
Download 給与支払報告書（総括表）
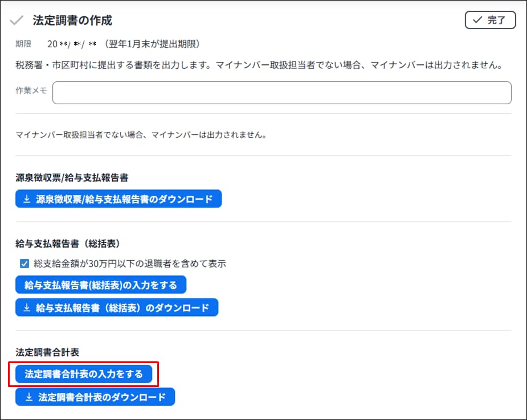point(117,308)
